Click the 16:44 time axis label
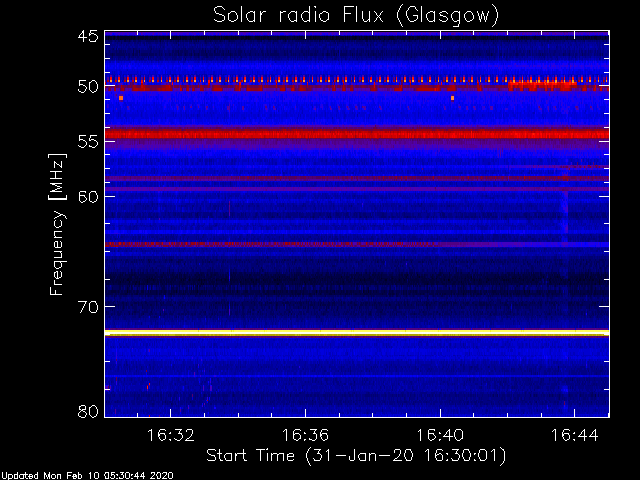The width and height of the screenshot is (640, 480). tap(575, 436)
